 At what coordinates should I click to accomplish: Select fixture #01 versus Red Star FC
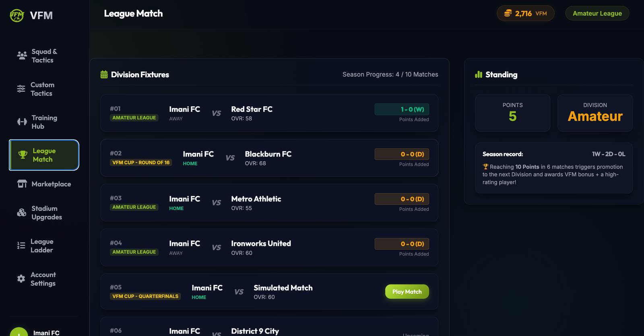pos(269,113)
